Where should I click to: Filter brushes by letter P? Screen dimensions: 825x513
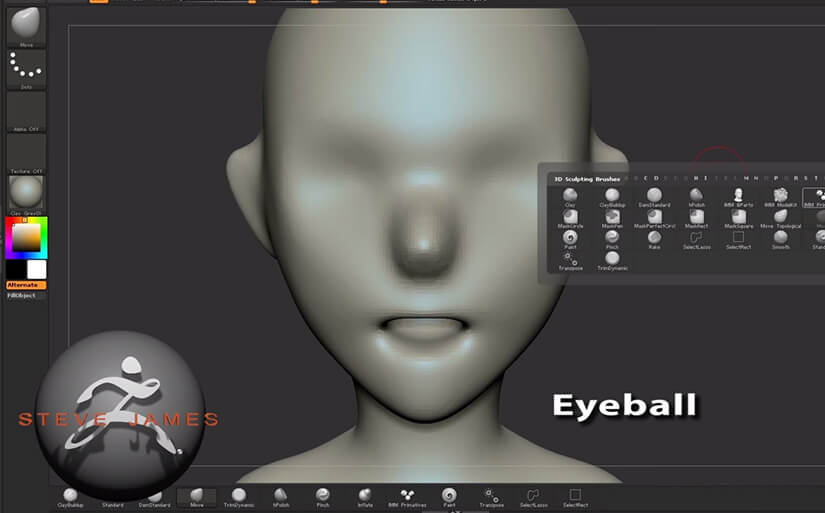point(776,178)
